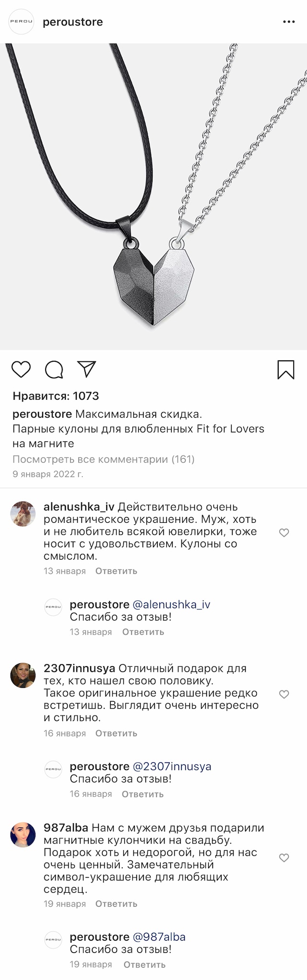Like the 987alba comment
Screen dimensions: 307x980
(x=284, y=857)
